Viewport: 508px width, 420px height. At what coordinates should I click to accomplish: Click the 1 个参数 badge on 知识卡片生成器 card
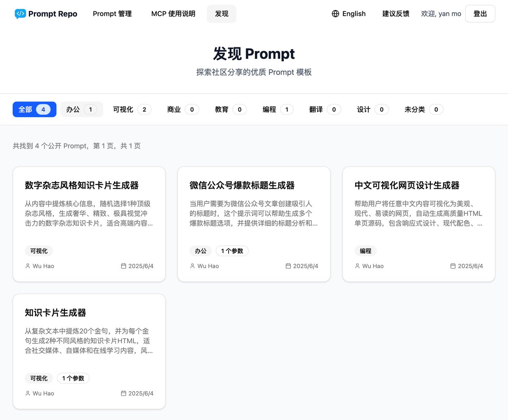click(73, 378)
